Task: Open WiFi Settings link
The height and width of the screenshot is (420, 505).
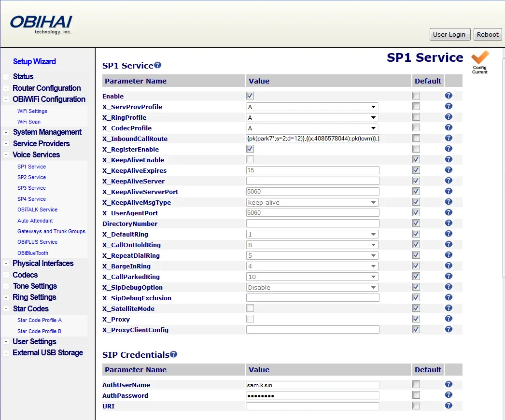Action: pos(32,111)
